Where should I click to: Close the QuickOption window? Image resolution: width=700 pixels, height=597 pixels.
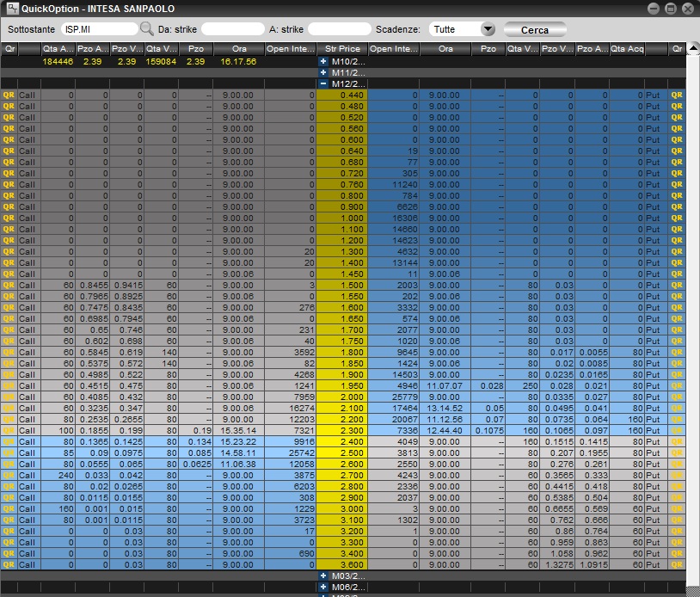(x=688, y=9)
